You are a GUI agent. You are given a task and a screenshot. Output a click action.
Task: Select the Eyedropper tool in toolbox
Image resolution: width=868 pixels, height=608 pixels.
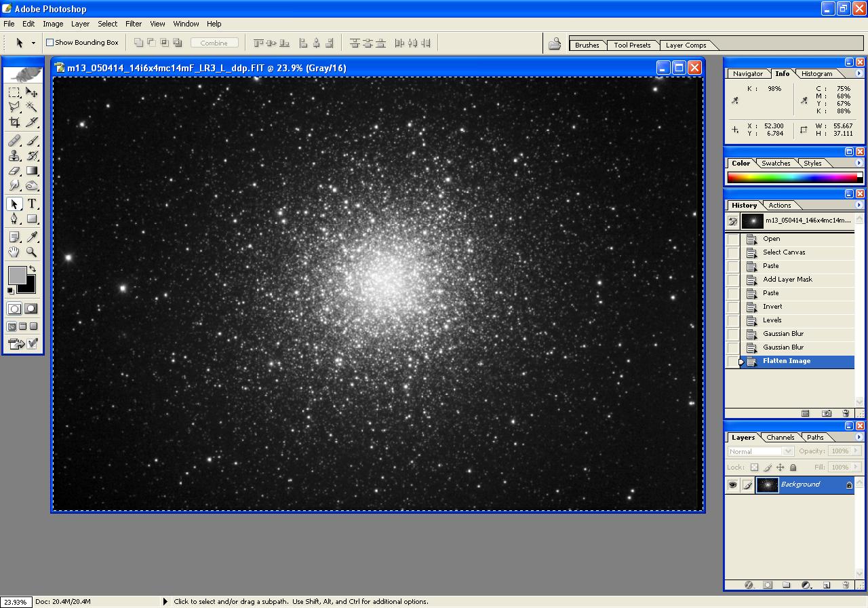pyautogui.click(x=32, y=237)
